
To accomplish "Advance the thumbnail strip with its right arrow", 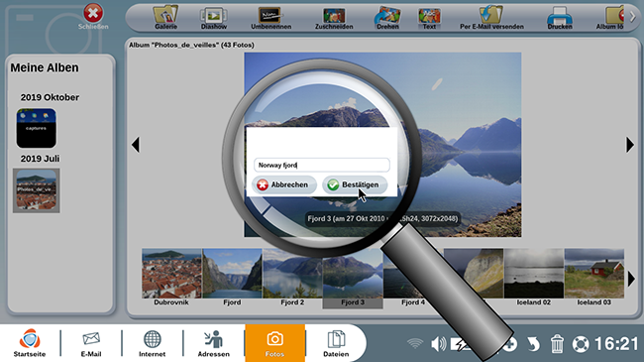I will (x=631, y=280).
